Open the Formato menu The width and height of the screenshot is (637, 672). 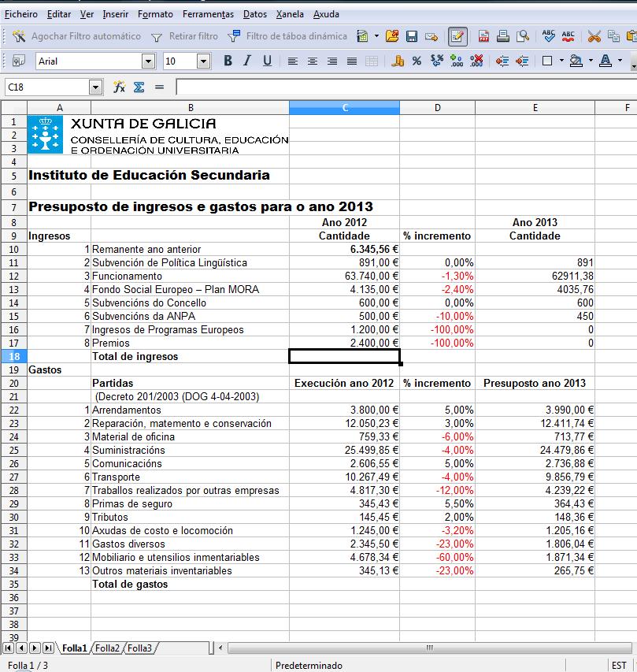tap(155, 14)
